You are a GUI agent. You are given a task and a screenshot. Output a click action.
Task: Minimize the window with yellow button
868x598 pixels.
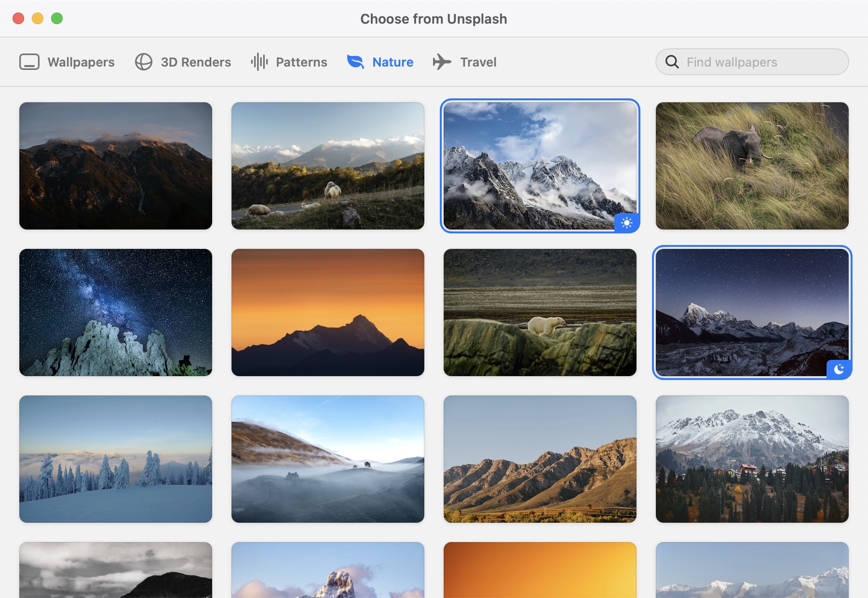pyautogui.click(x=38, y=18)
